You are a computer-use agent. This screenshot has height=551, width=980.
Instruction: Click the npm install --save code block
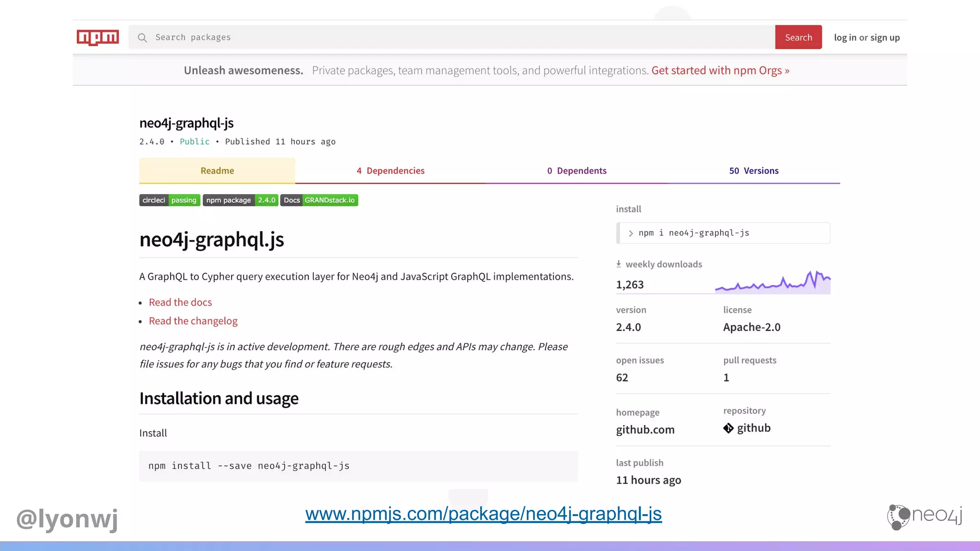pyautogui.click(x=358, y=466)
